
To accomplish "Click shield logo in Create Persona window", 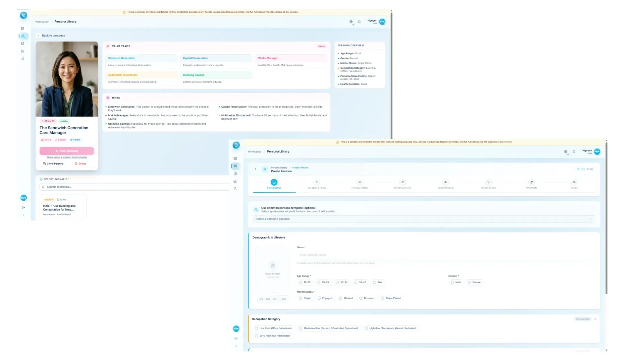I will tap(236, 145).
